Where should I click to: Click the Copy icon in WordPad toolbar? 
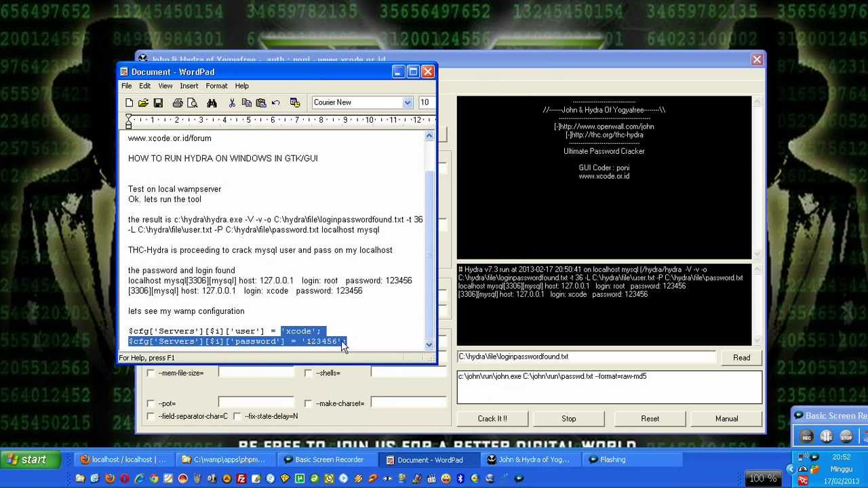pos(247,102)
